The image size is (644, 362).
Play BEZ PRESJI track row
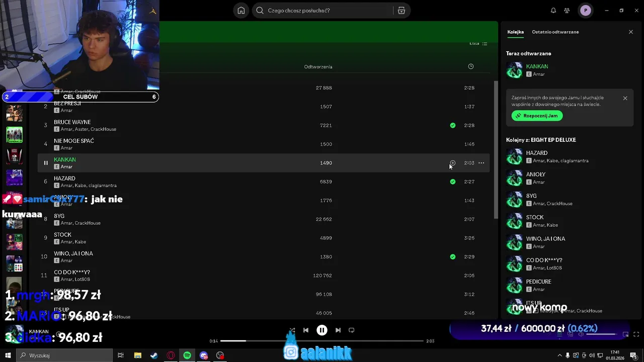tap(264, 107)
